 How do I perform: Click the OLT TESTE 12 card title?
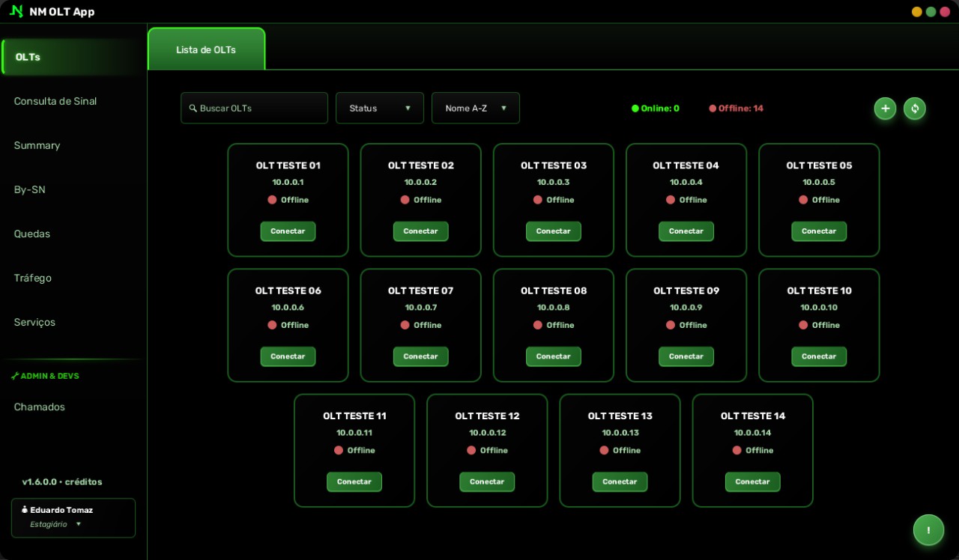[x=487, y=416]
